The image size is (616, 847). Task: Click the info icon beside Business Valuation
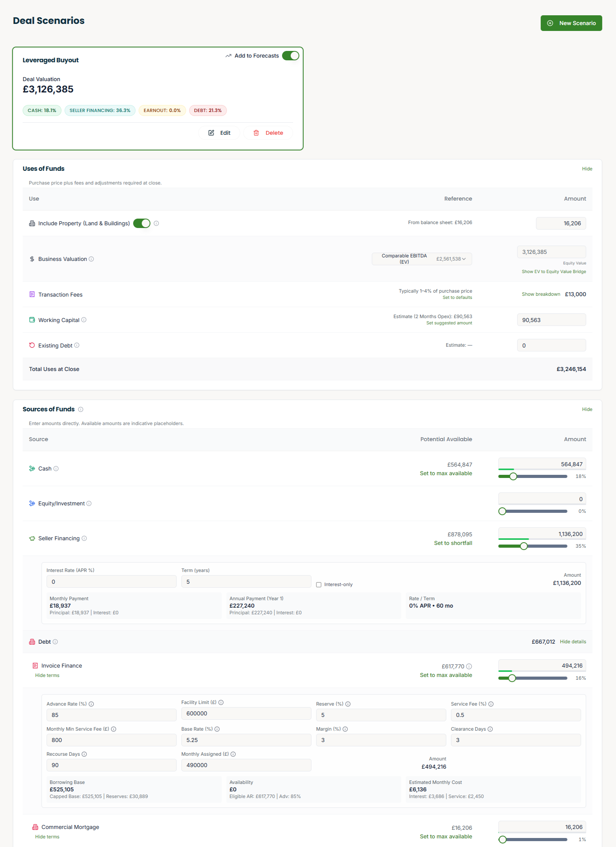pyautogui.click(x=91, y=259)
